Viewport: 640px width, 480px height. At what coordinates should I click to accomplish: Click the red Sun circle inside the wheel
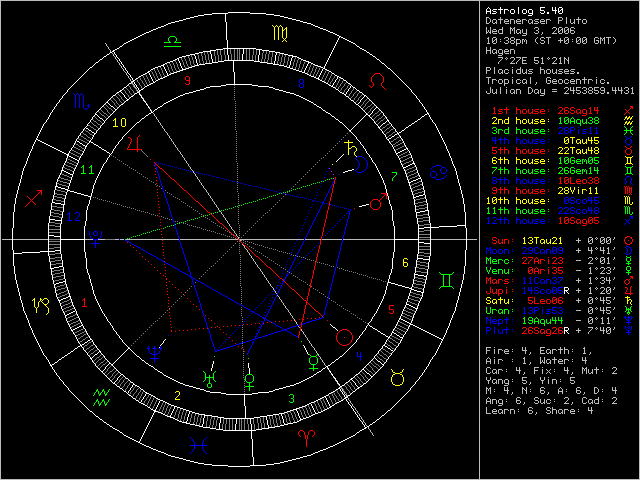(344, 337)
